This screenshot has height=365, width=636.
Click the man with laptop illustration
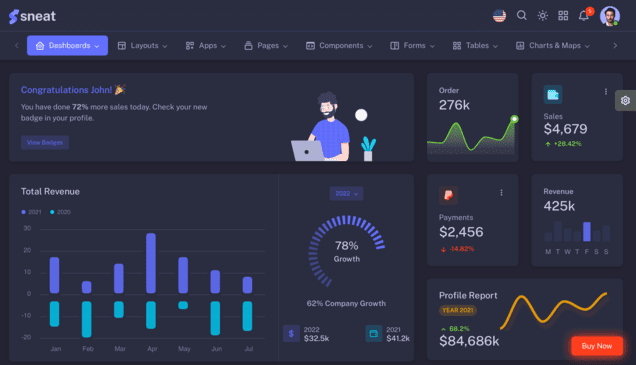click(x=321, y=127)
